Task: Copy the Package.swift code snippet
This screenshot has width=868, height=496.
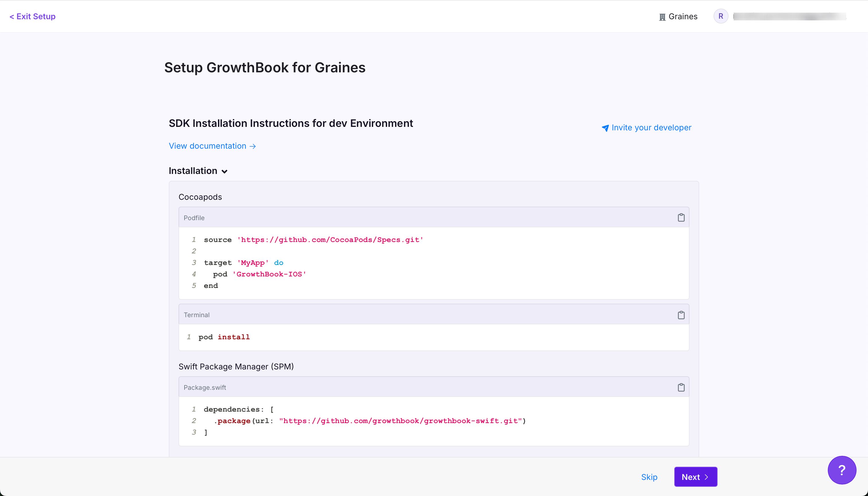Action: pyautogui.click(x=681, y=387)
